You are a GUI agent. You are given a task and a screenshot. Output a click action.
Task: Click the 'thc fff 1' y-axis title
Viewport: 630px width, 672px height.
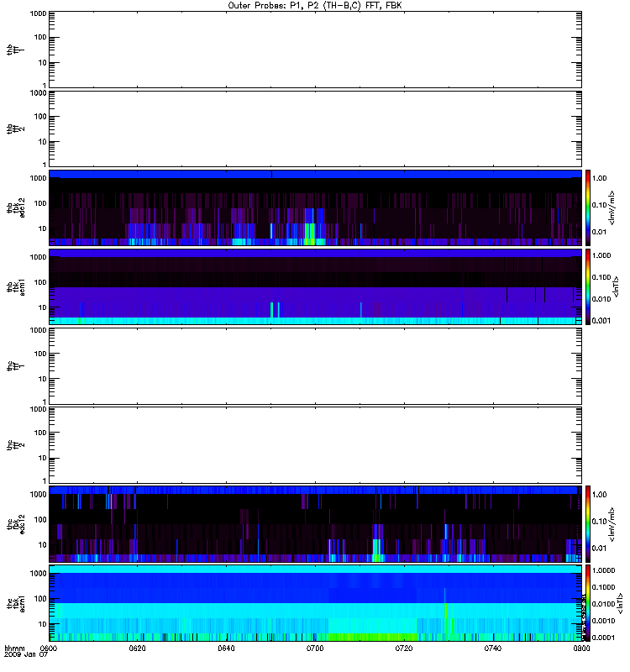tap(15, 366)
